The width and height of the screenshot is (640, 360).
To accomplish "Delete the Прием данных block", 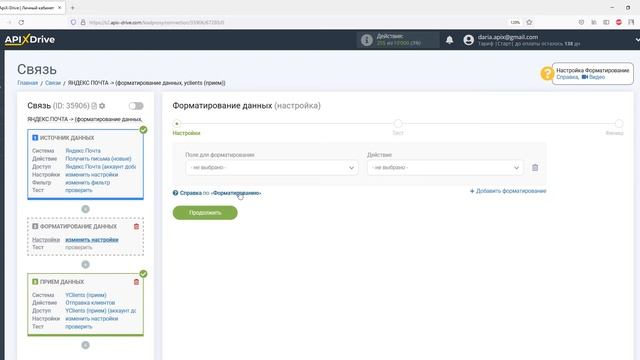I will coord(136,282).
